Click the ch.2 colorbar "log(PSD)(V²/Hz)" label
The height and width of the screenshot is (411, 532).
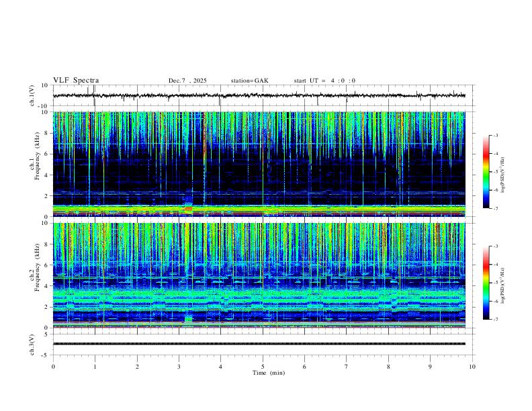(502, 286)
